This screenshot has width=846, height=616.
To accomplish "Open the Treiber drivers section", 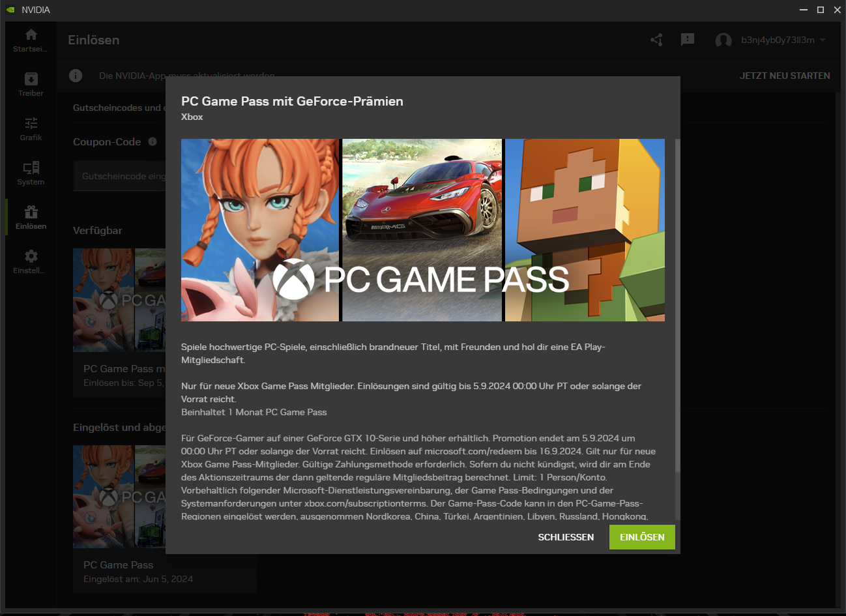I will coord(31,84).
